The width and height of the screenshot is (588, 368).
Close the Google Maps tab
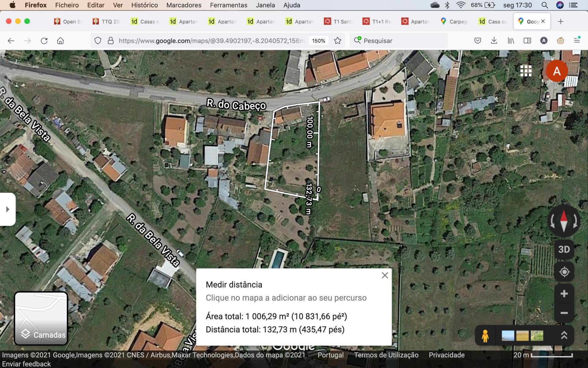click(543, 21)
